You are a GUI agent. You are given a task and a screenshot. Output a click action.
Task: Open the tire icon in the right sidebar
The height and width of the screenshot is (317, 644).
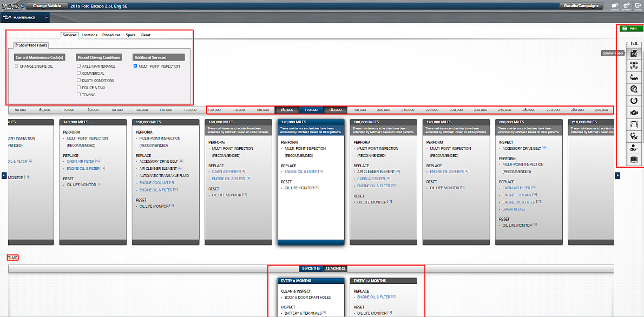click(633, 89)
